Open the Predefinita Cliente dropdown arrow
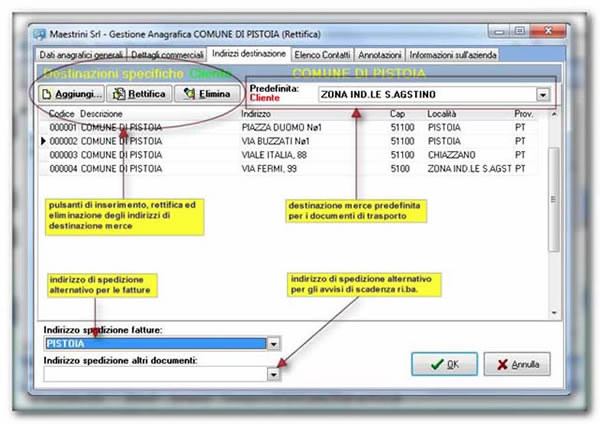This screenshot has width=600, height=424. point(543,95)
